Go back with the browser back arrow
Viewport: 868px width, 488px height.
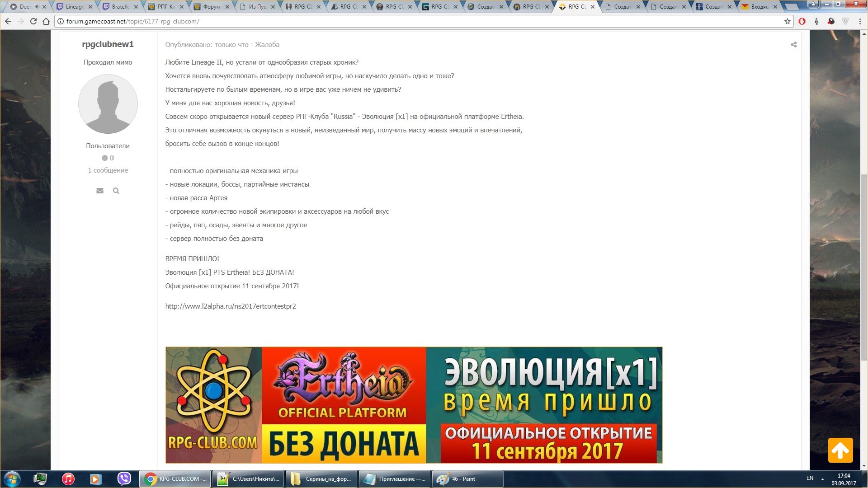[8, 21]
